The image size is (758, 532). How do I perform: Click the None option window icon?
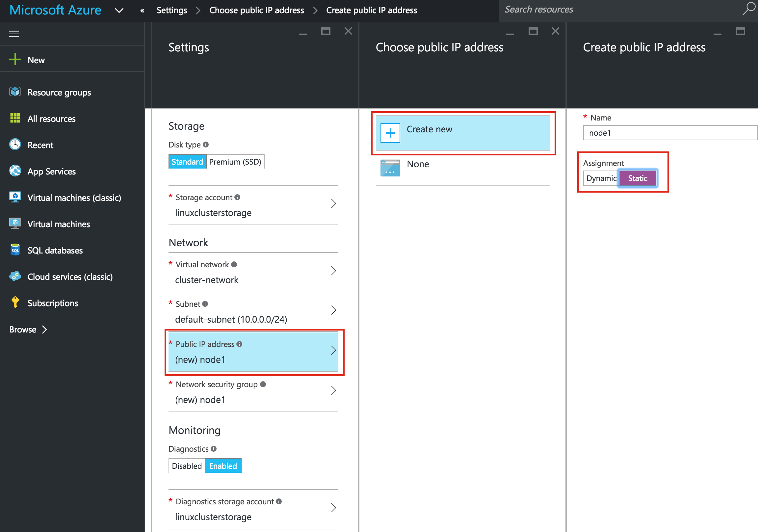click(x=390, y=168)
